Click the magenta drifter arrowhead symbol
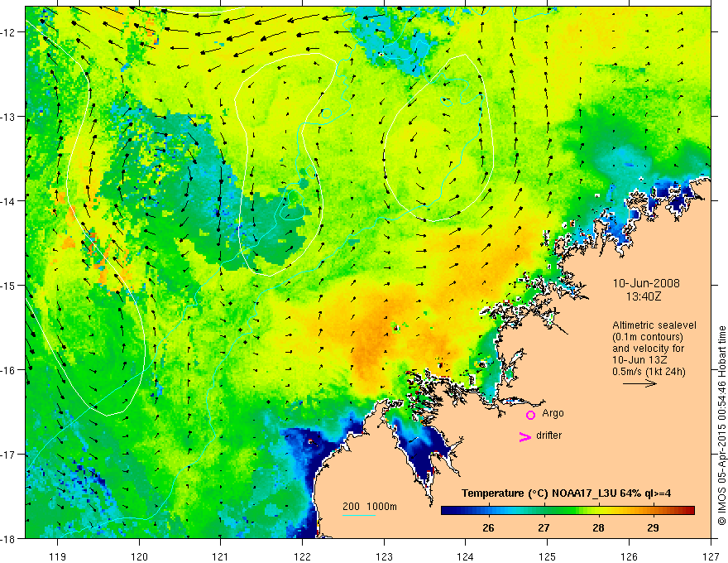 click(525, 436)
